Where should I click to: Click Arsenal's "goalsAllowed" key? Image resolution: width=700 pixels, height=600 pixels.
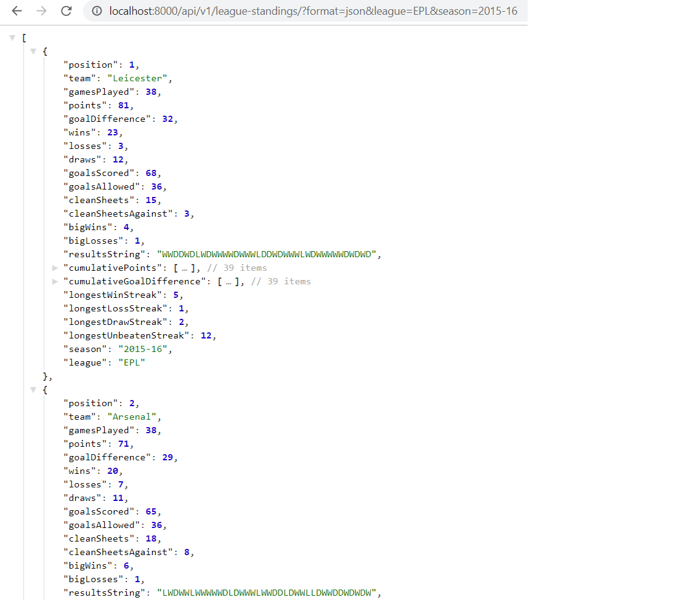point(102,526)
